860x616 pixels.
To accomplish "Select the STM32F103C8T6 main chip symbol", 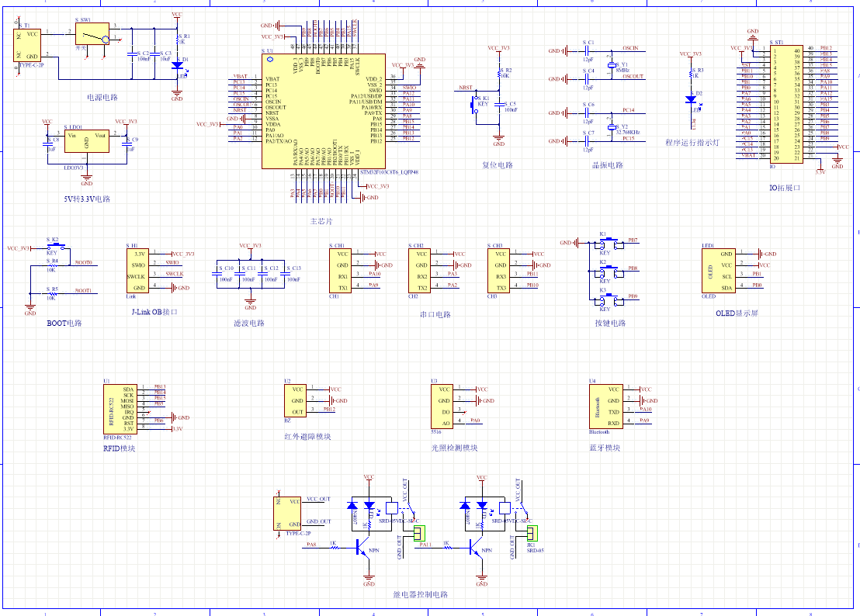I will pos(324,111).
